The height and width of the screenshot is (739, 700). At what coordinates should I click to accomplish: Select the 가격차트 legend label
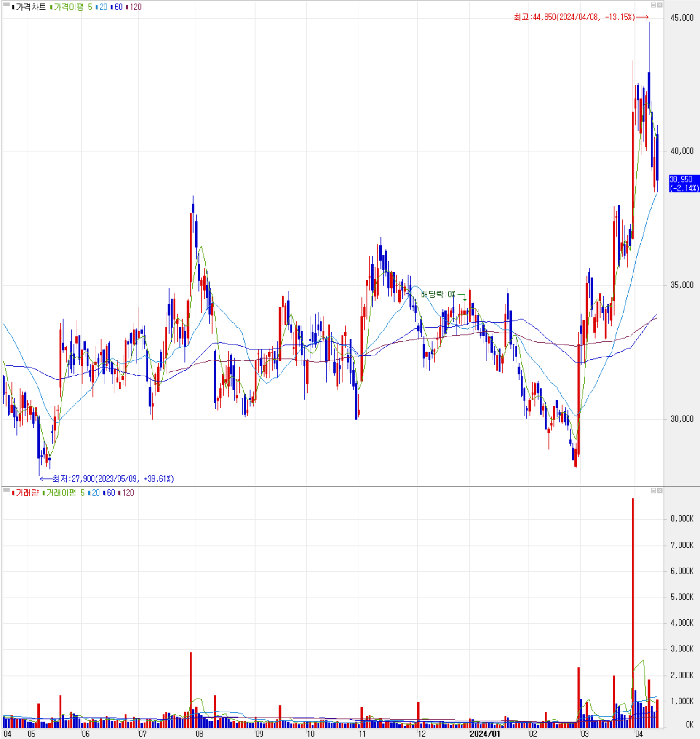[x=29, y=7]
